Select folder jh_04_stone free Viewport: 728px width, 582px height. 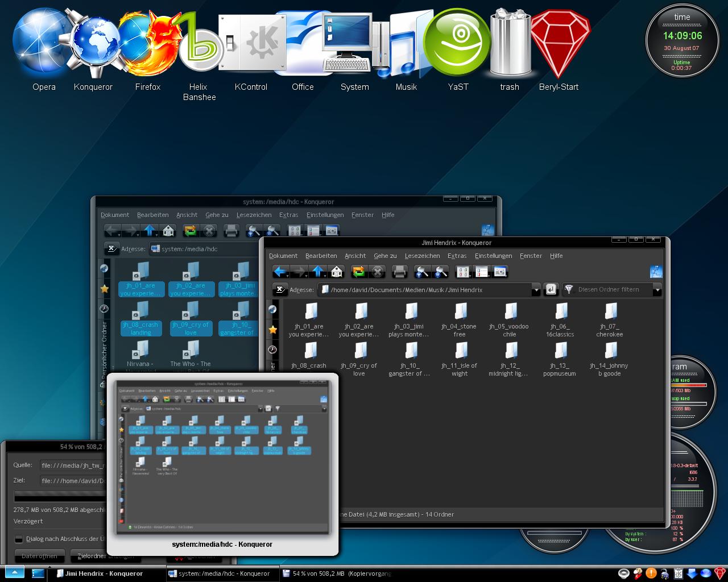click(460, 320)
